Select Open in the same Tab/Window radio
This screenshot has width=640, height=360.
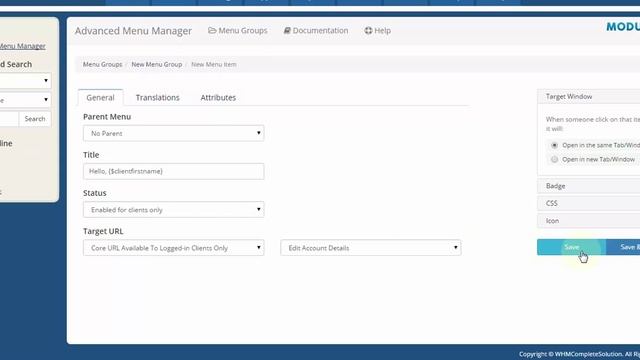(554, 145)
